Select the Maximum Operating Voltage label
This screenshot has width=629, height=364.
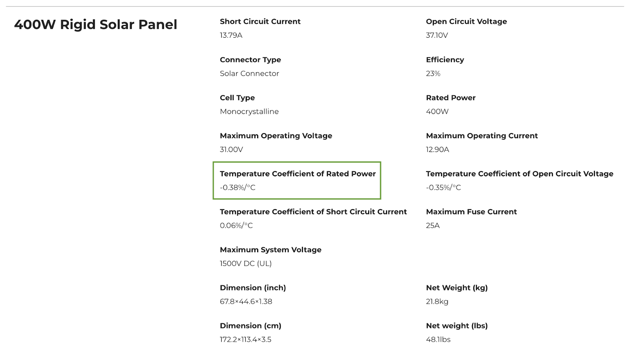(276, 136)
